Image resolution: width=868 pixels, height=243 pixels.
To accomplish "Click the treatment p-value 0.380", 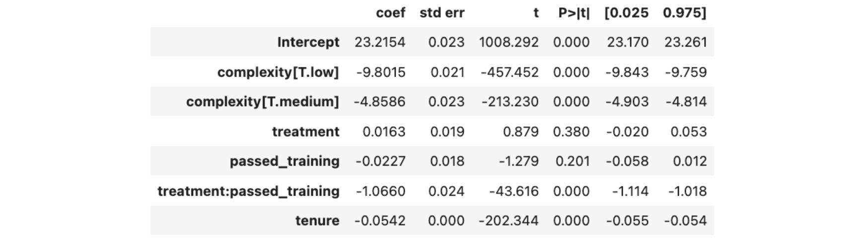I will [572, 132].
